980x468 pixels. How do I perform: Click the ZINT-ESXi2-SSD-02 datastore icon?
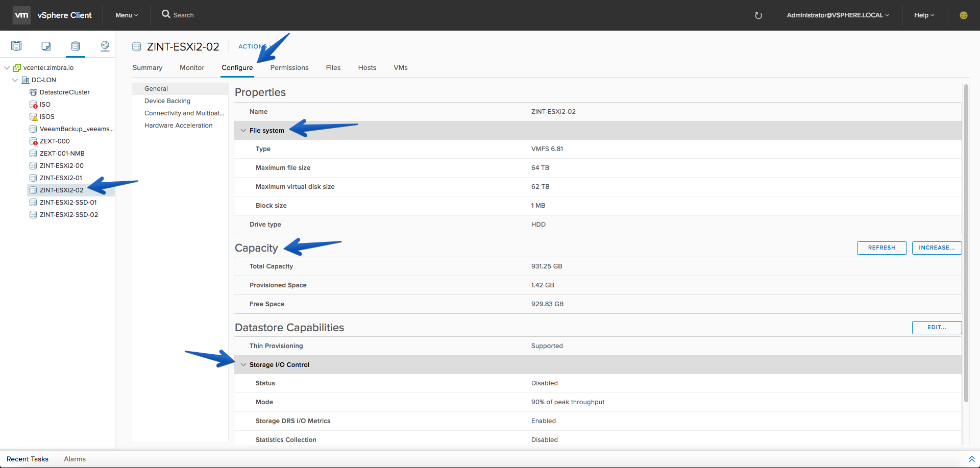point(33,215)
